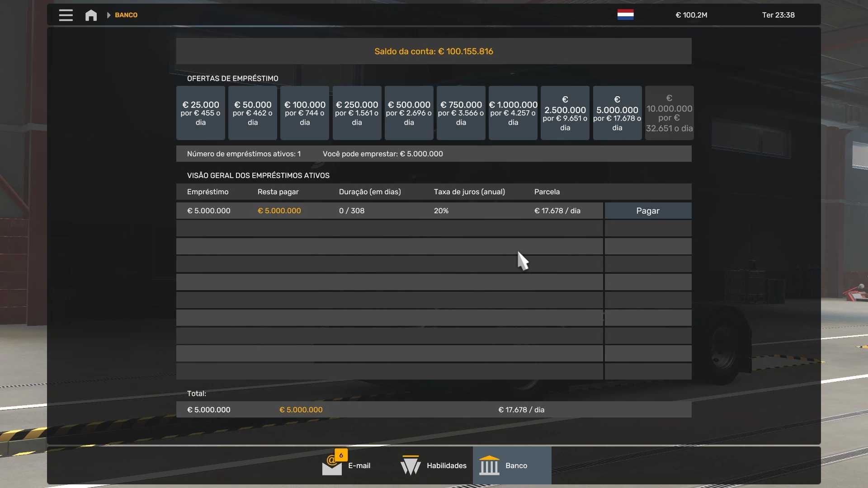Image resolution: width=868 pixels, height=488 pixels.
Task: Take the € 25.000 loan offer
Action: point(200,113)
